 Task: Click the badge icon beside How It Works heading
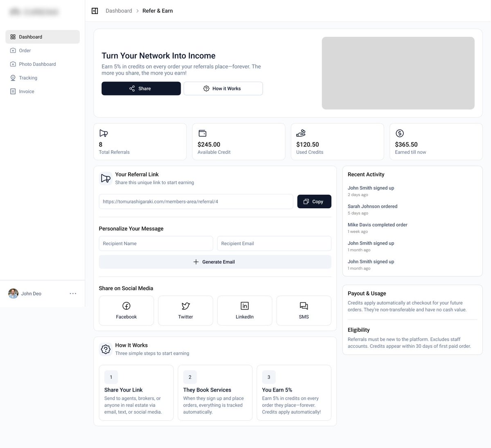point(106,349)
